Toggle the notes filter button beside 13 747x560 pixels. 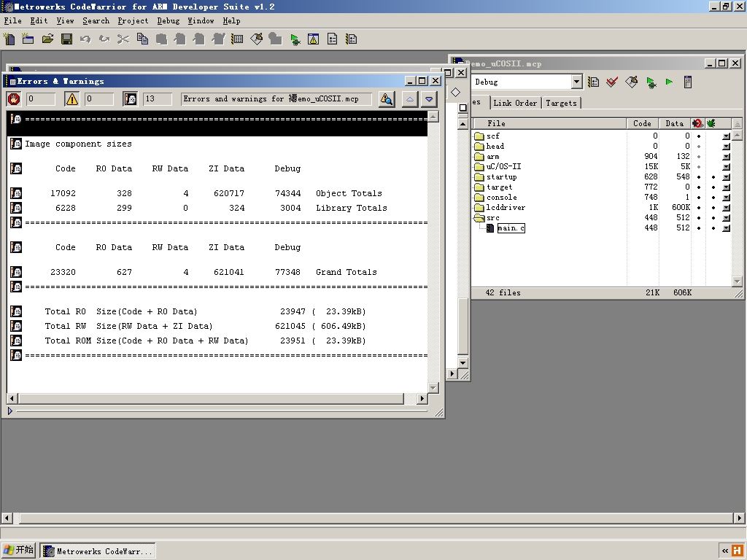130,99
